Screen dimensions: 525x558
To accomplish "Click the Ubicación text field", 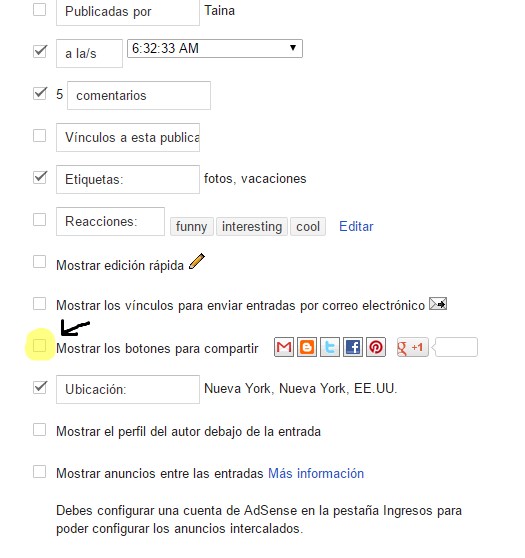I will (128, 389).
